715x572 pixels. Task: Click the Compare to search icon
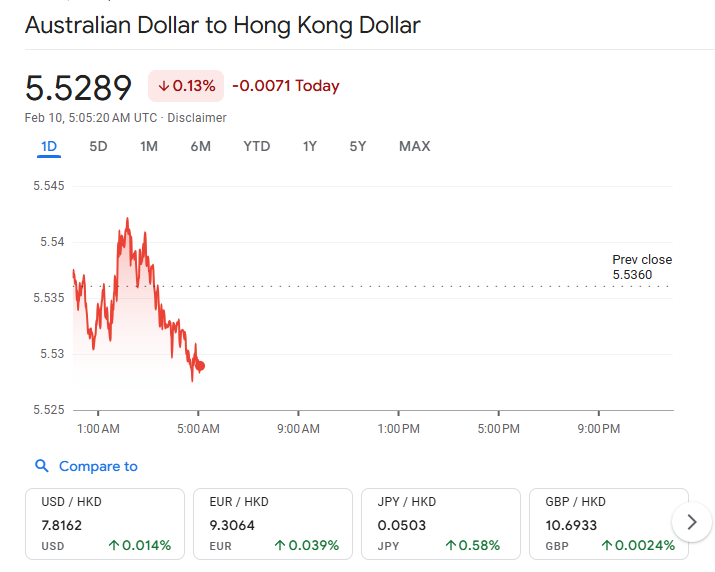pyautogui.click(x=41, y=466)
